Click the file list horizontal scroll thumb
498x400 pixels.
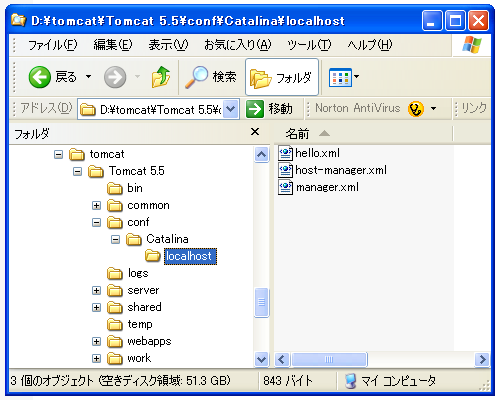coord(329,359)
